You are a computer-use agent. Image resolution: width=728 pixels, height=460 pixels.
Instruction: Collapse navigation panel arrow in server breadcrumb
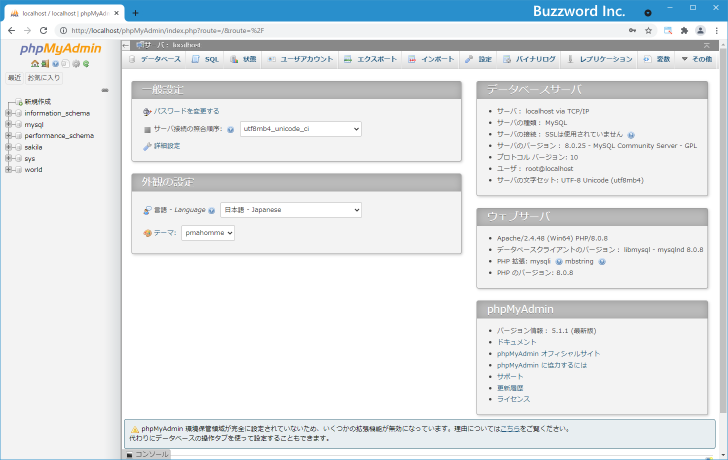point(126,45)
